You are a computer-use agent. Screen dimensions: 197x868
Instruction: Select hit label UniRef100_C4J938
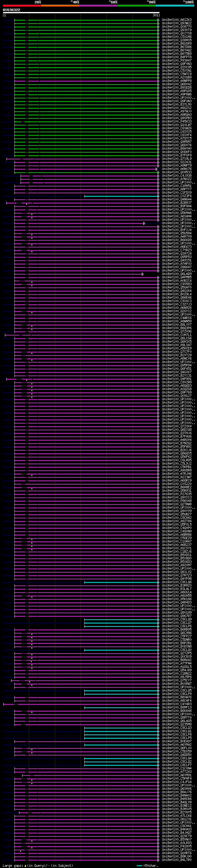click(x=177, y=176)
